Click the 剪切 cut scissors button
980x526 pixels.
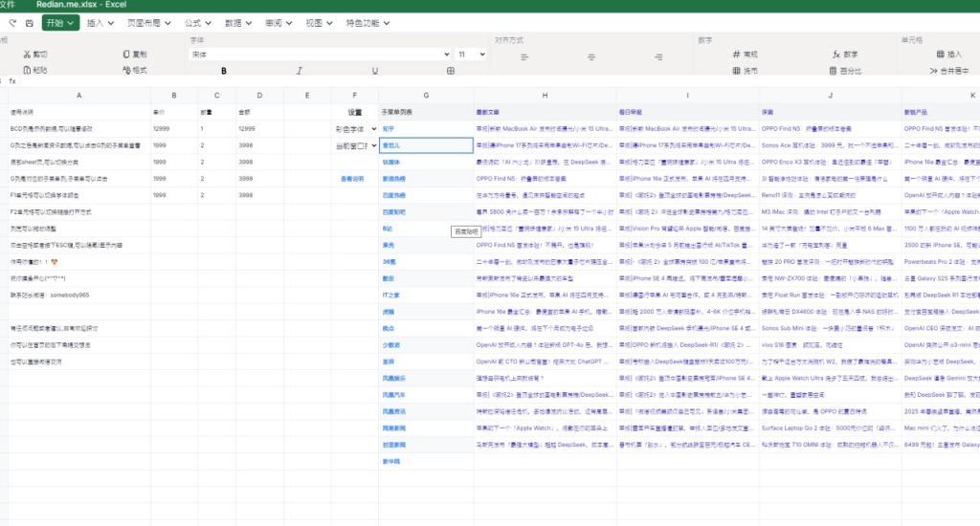pyautogui.click(x=35, y=55)
